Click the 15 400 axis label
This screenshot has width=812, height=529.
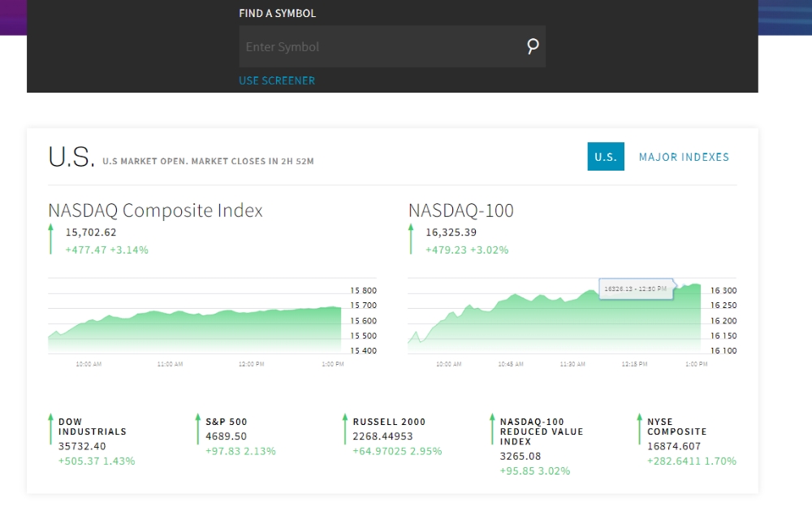[x=364, y=351]
